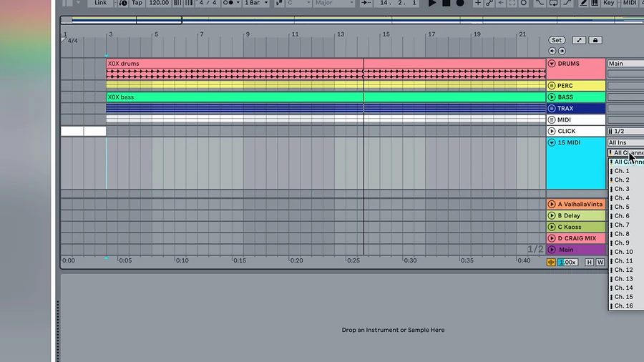644x362 pixels.
Task: Unfold the C Kaoss return track
Action: 552,227
